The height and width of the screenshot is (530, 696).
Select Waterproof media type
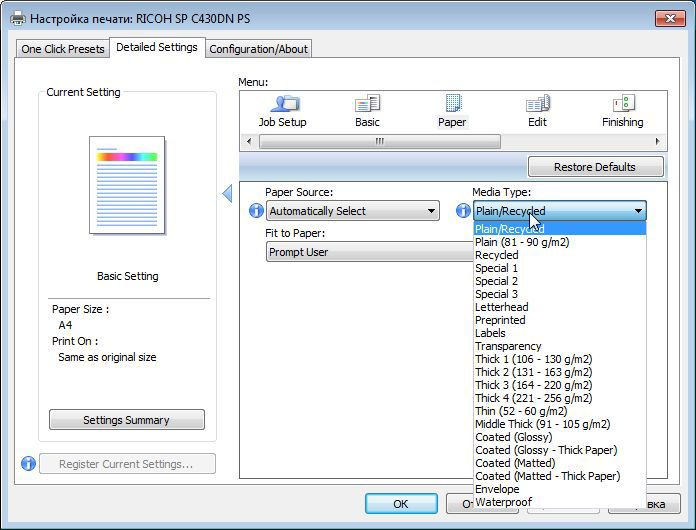click(x=560, y=502)
